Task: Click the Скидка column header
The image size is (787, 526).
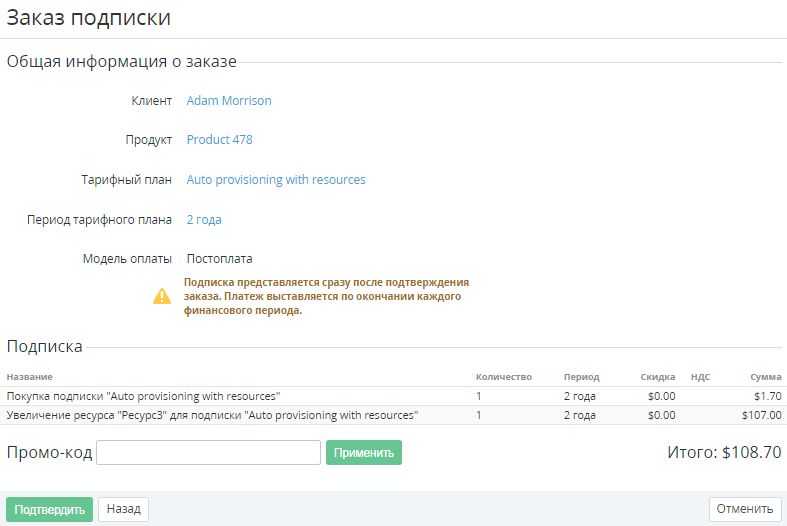Action: click(x=658, y=377)
